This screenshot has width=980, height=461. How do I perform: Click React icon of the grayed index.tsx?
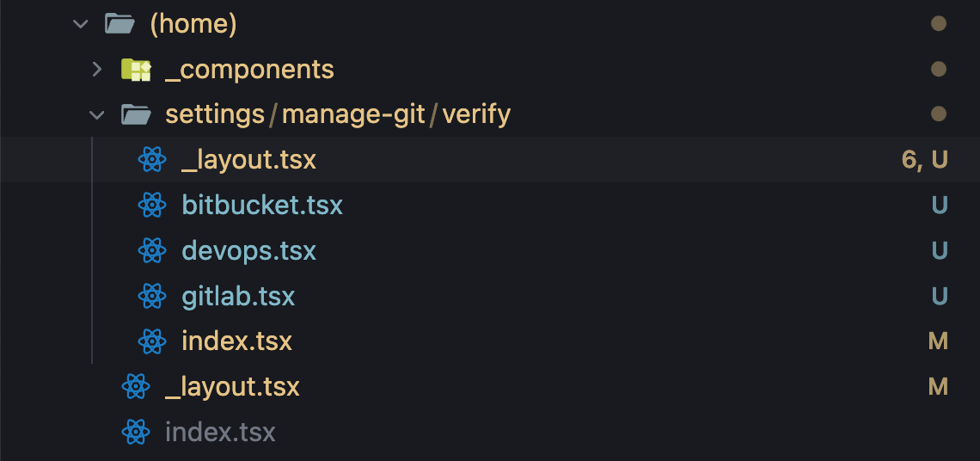click(x=136, y=432)
